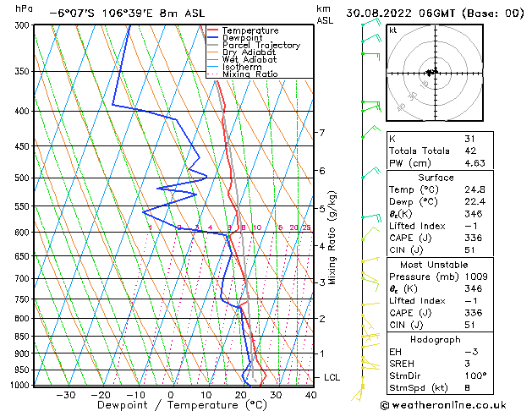Click the hodograph center crosshair
532x411 pixels.
coord(436,73)
